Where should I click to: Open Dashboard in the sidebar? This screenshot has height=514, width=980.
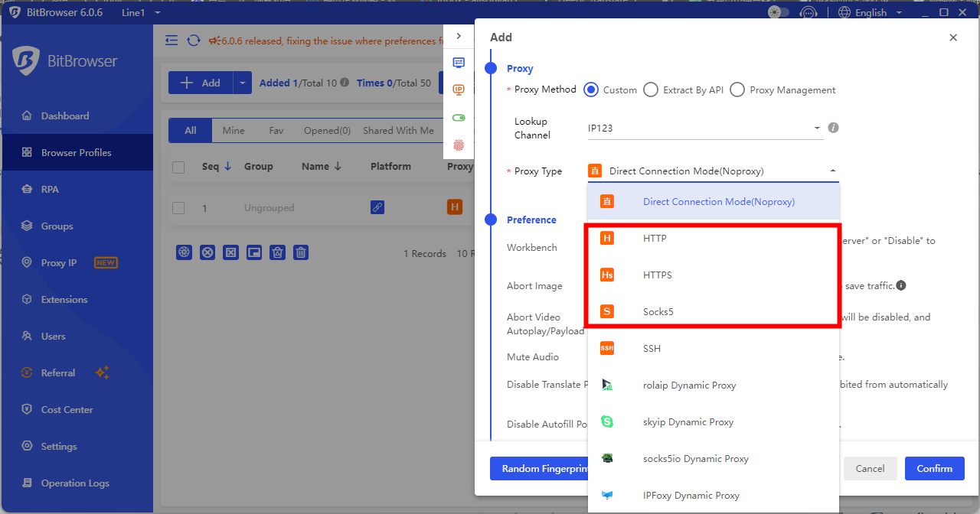(77, 115)
